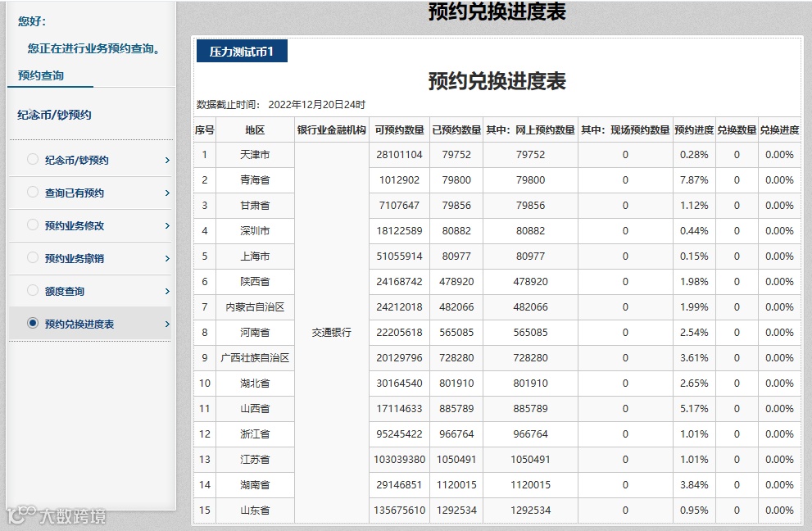Click the 已预约数量 column header

(x=456, y=130)
